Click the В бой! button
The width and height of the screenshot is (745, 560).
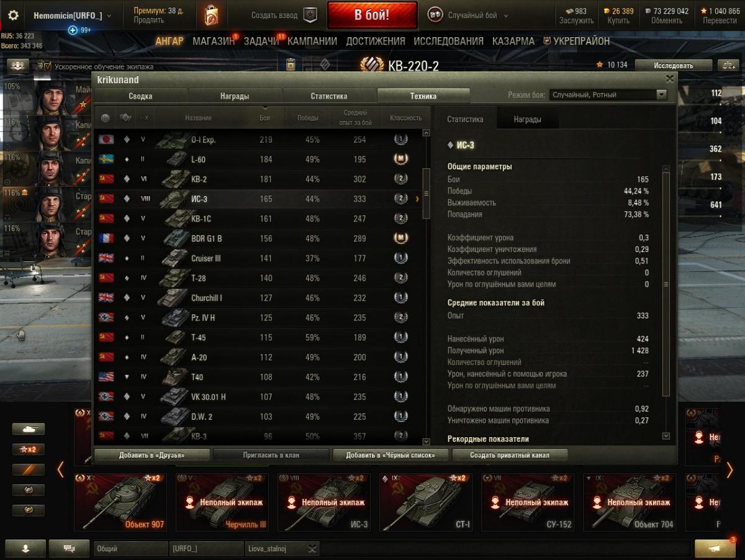point(372,16)
